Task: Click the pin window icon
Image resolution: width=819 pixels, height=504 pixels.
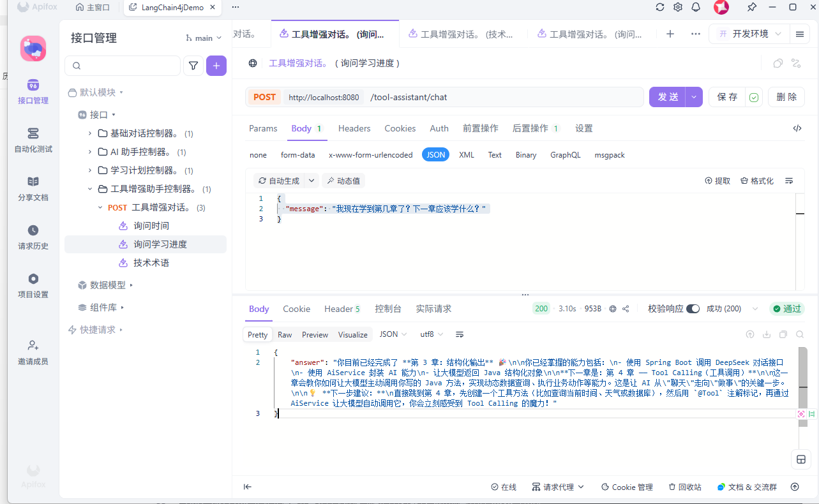Action: [x=751, y=7]
